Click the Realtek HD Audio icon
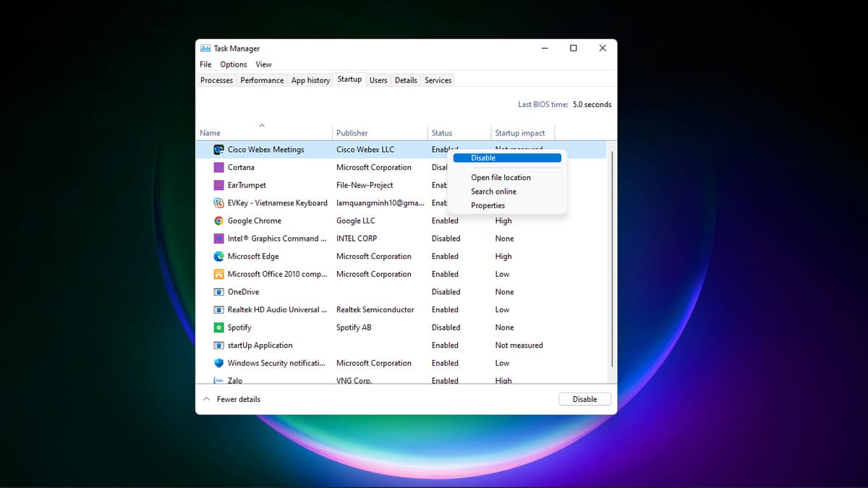The width and height of the screenshot is (868, 488). (218, 309)
